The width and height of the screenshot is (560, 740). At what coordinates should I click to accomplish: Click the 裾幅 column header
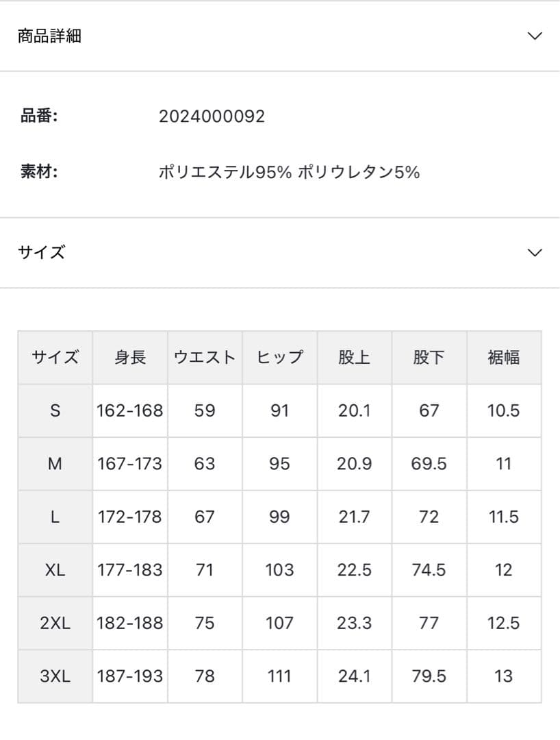[504, 357]
